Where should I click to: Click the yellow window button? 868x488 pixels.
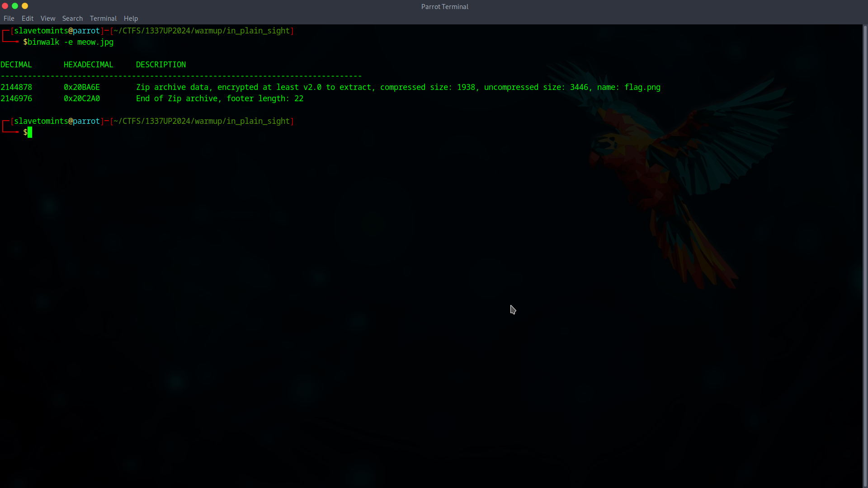[25, 6]
